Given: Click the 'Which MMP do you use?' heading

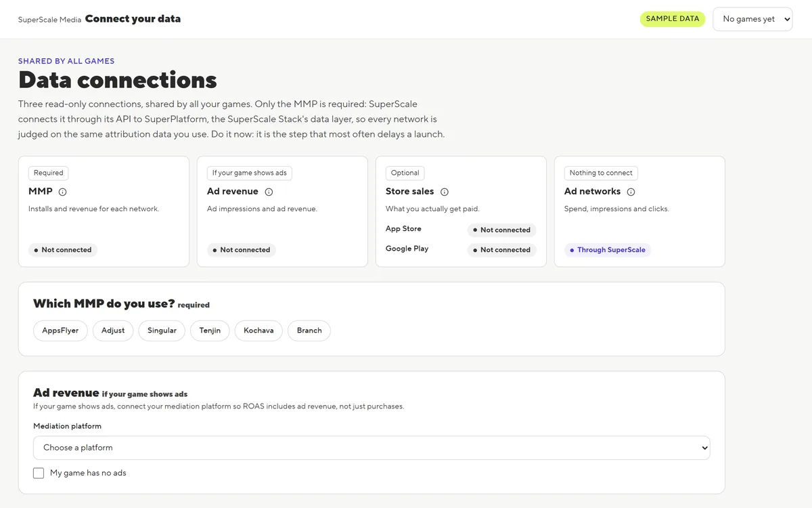Looking at the screenshot, I should [104, 303].
